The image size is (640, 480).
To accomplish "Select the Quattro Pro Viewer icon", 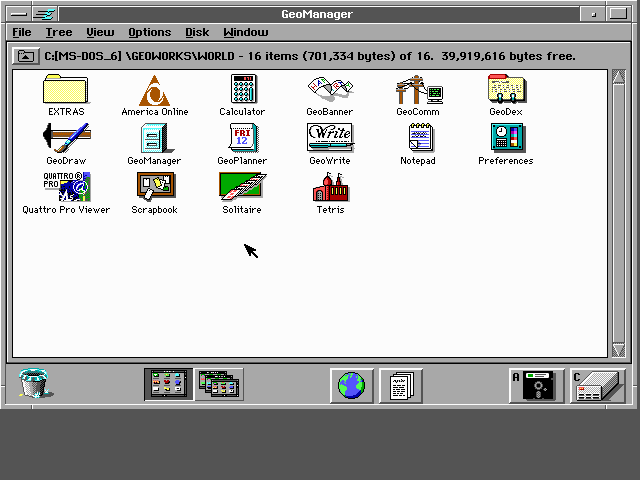I will click(67, 187).
